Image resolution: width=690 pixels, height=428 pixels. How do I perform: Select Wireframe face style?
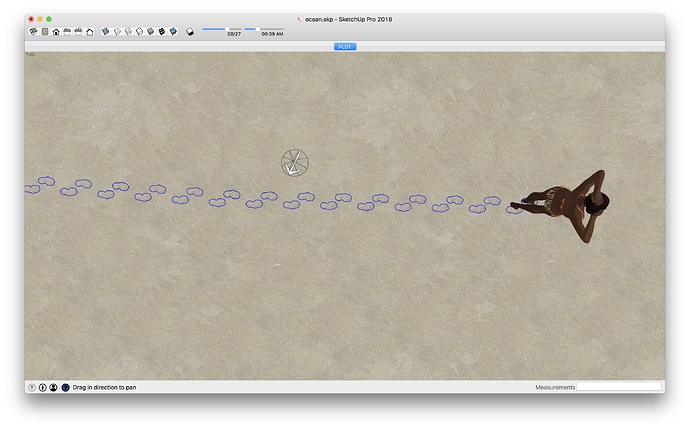[x=128, y=31]
